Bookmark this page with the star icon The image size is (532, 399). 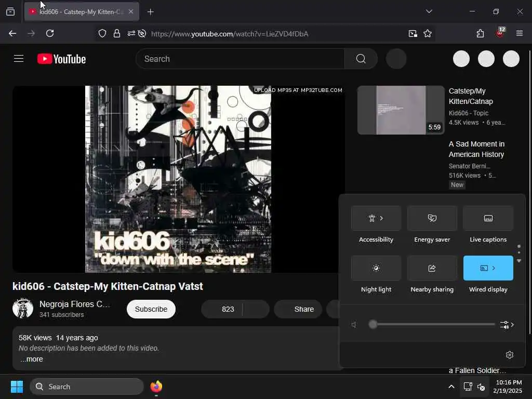(x=428, y=33)
